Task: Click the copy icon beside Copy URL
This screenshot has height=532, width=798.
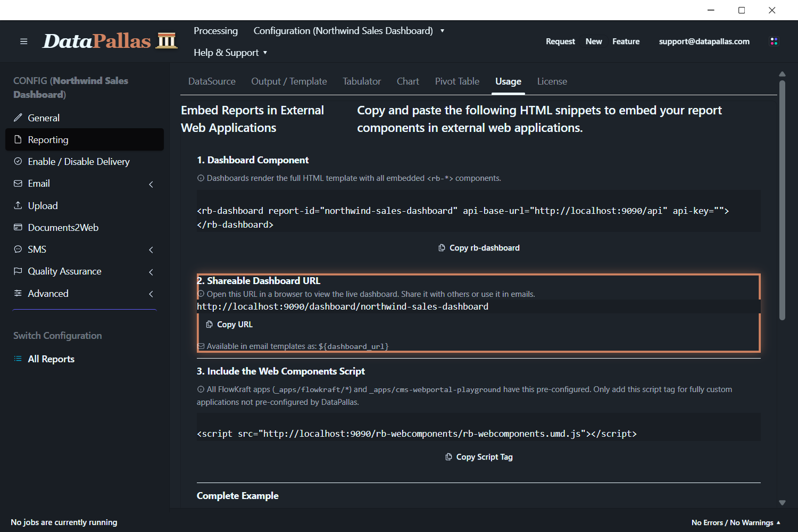Action: click(209, 325)
